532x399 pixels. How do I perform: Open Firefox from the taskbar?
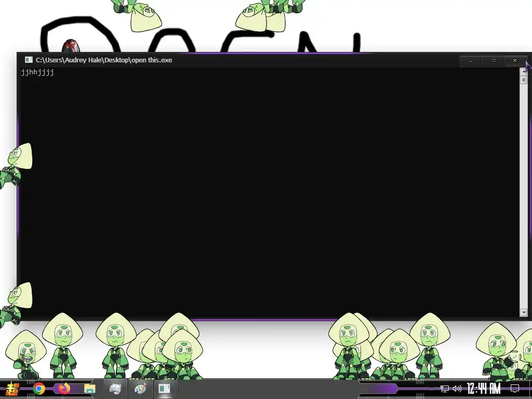(64, 388)
